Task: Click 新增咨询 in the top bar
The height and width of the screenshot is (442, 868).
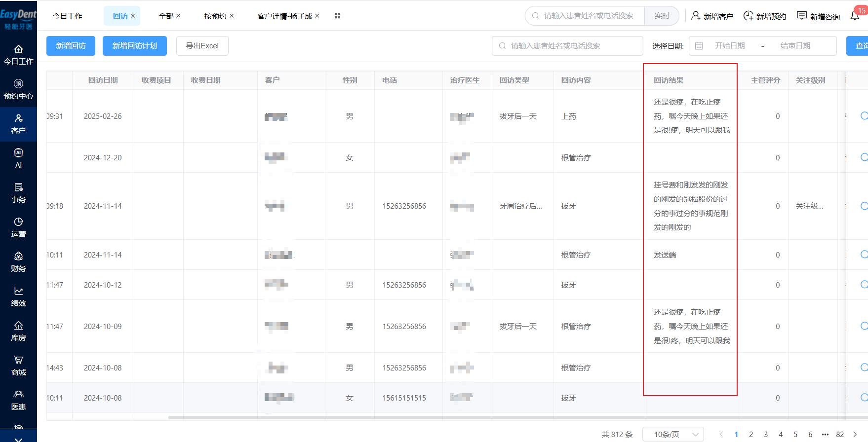Action: click(819, 16)
